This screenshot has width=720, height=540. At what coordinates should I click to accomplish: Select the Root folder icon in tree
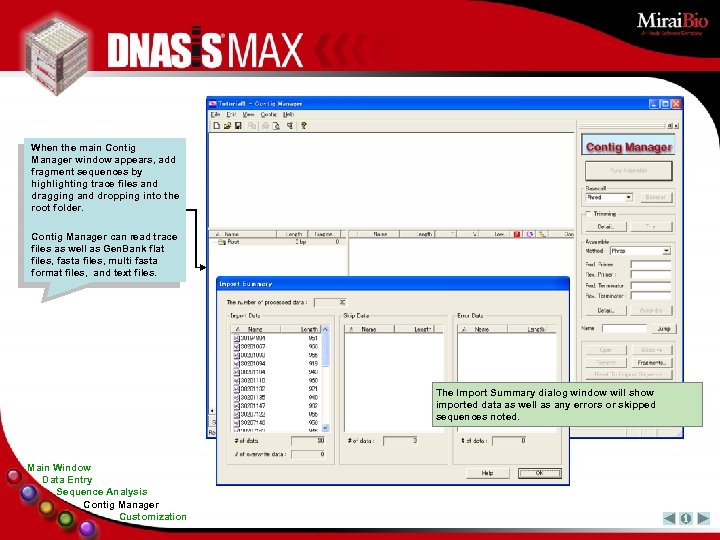222,242
